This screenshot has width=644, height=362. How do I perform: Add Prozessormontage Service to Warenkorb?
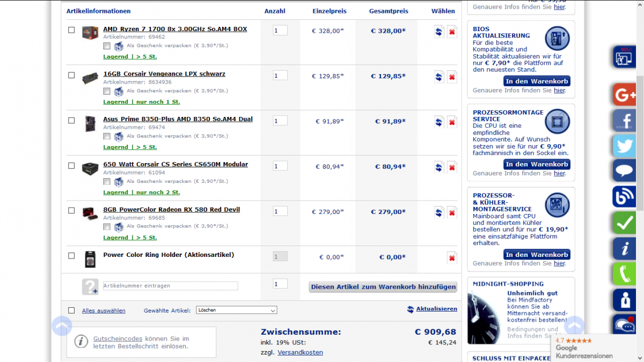537,164
